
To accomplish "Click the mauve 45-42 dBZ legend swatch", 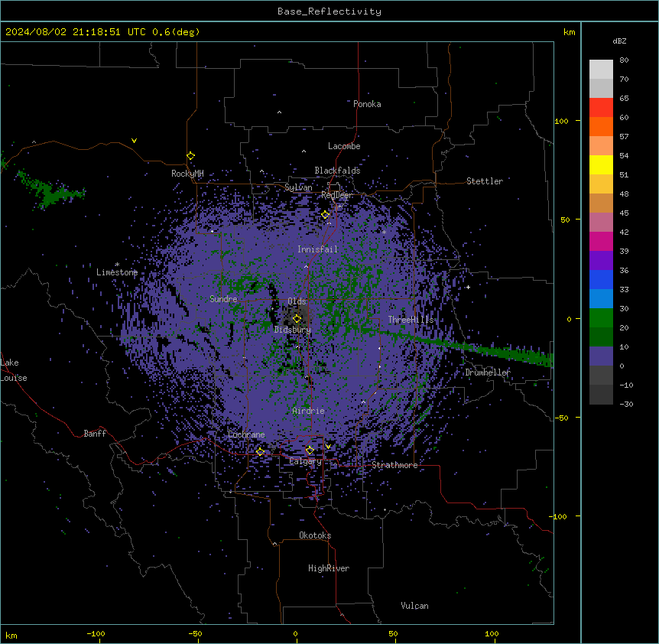I will pos(601,223).
